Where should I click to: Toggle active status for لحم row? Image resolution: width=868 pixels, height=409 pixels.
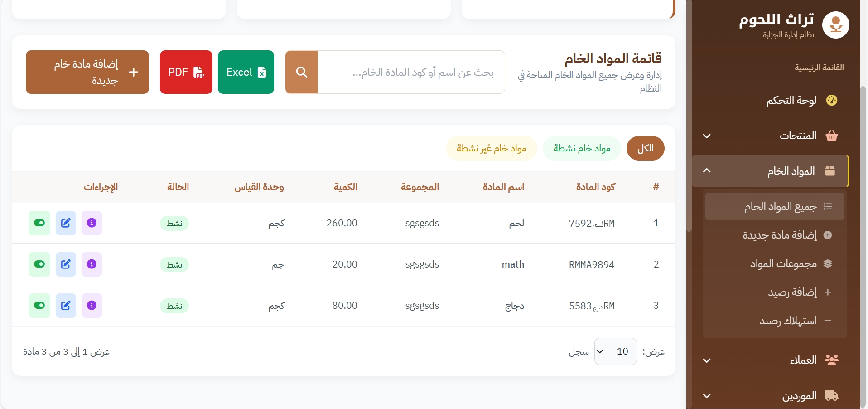[39, 223]
